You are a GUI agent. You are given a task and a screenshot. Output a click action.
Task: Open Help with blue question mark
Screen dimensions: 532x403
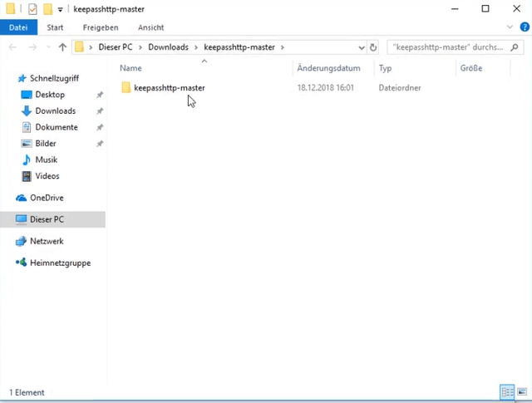[x=525, y=27]
